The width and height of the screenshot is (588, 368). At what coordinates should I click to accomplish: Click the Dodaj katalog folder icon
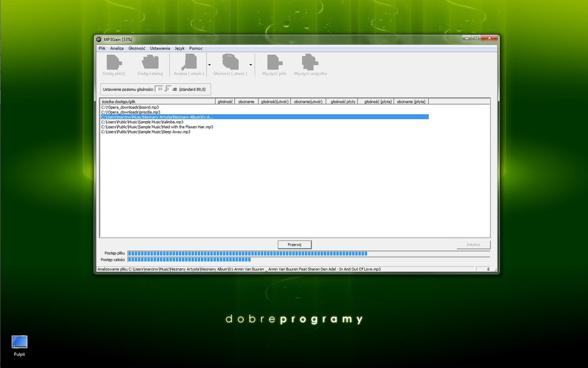click(x=150, y=62)
